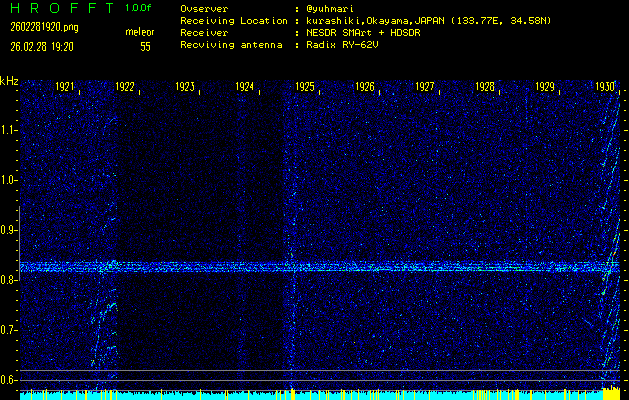Screen dimensions: 629x400
Task: Click the 0.9 kHz axis label
Action: tap(8, 230)
